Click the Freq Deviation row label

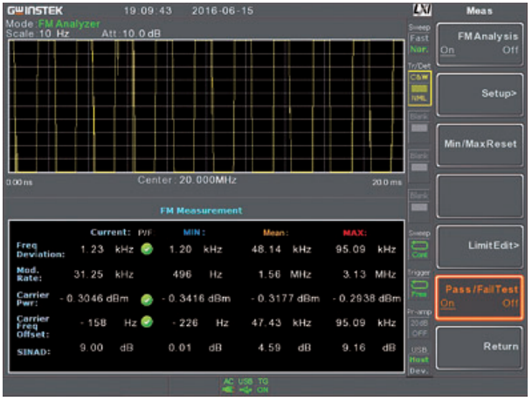(40, 250)
